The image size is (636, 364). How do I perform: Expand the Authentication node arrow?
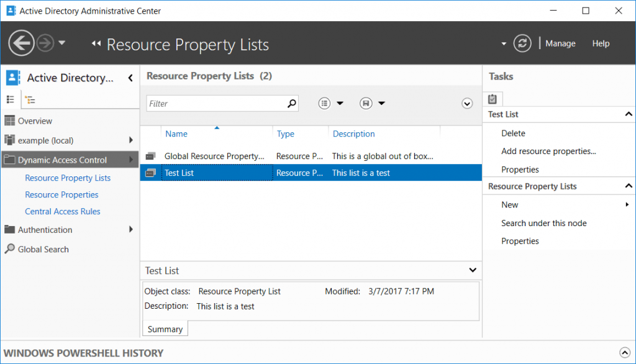pos(130,229)
